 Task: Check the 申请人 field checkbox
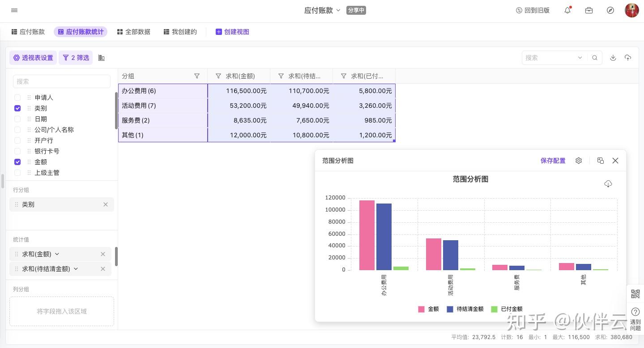pyautogui.click(x=17, y=98)
